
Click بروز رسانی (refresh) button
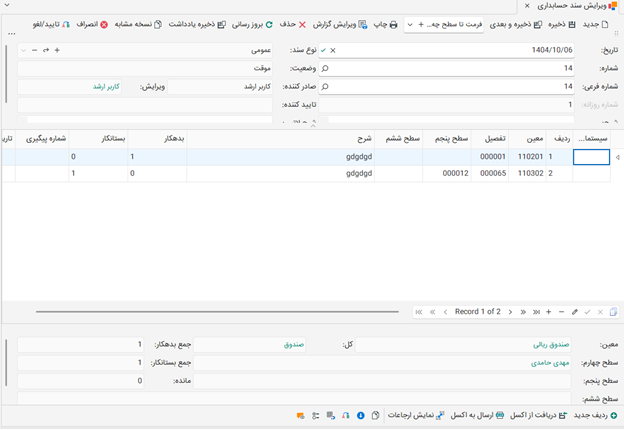(252, 25)
